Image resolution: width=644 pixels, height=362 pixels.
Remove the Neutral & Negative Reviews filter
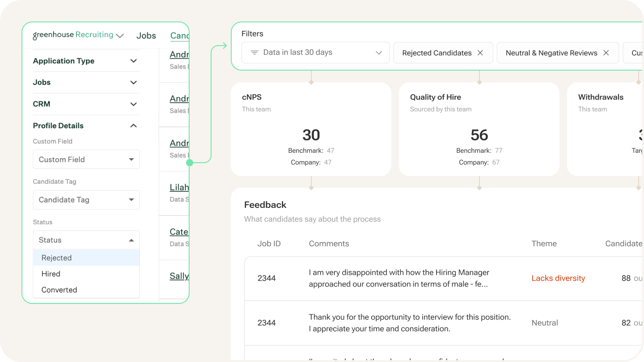[x=606, y=53]
